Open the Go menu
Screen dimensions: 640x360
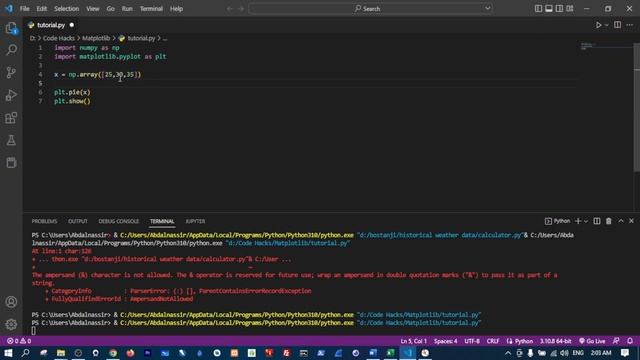coord(111,9)
